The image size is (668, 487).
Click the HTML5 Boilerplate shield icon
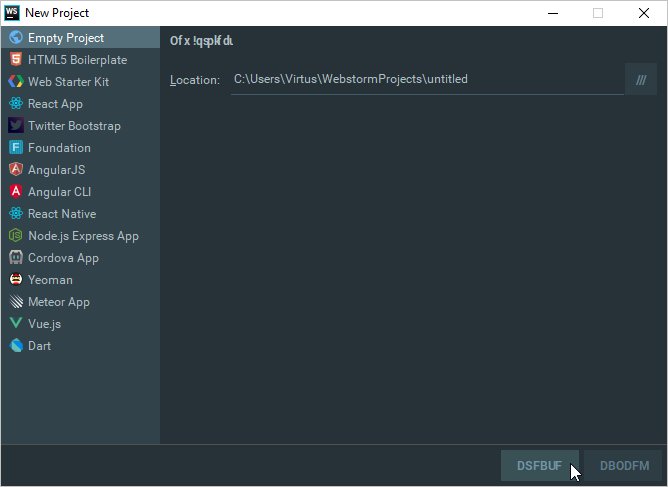(x=16, y=60)
